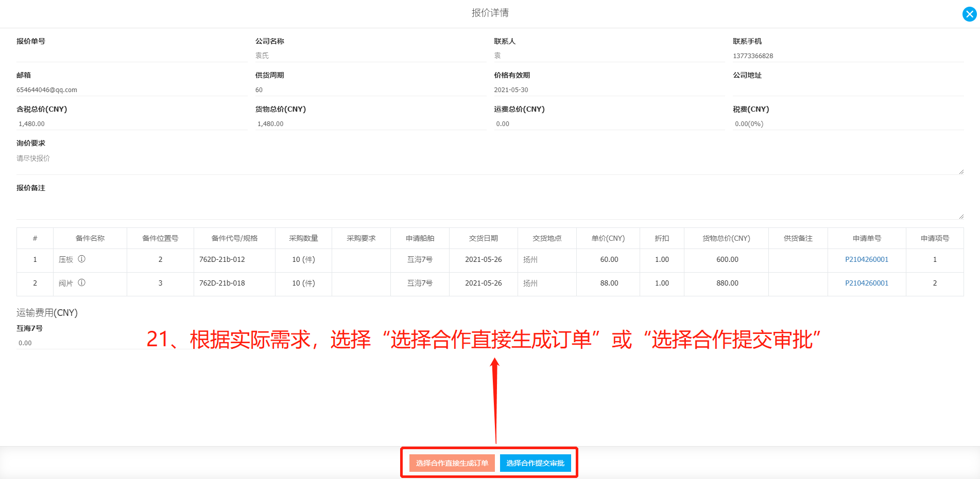
Task: Click 单价(CNY) column header
Action: point(608,238)
